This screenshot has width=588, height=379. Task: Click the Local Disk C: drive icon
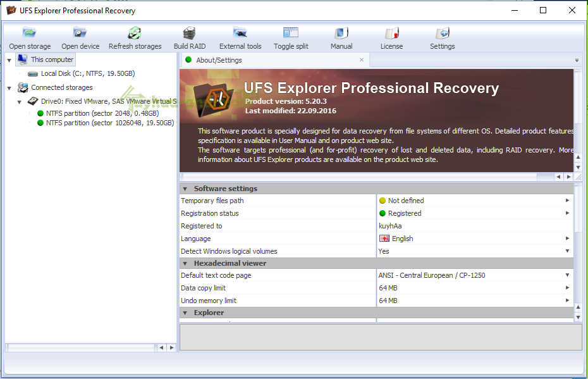tap(33, 73)
